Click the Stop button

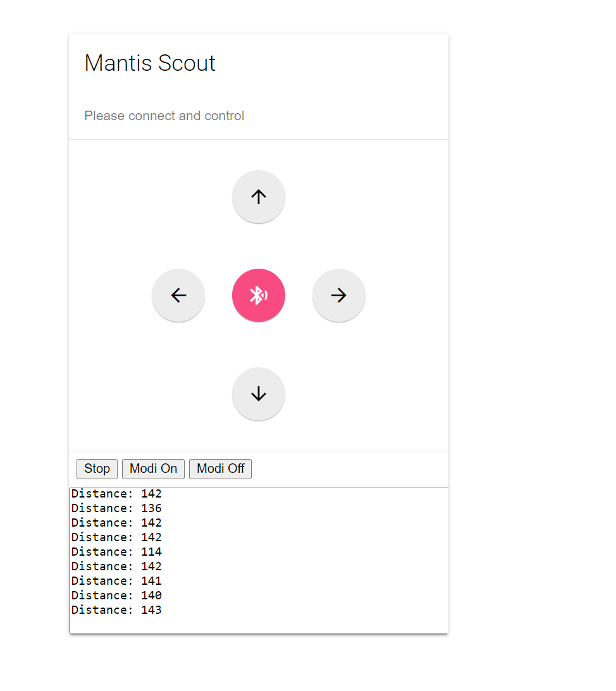97,469
